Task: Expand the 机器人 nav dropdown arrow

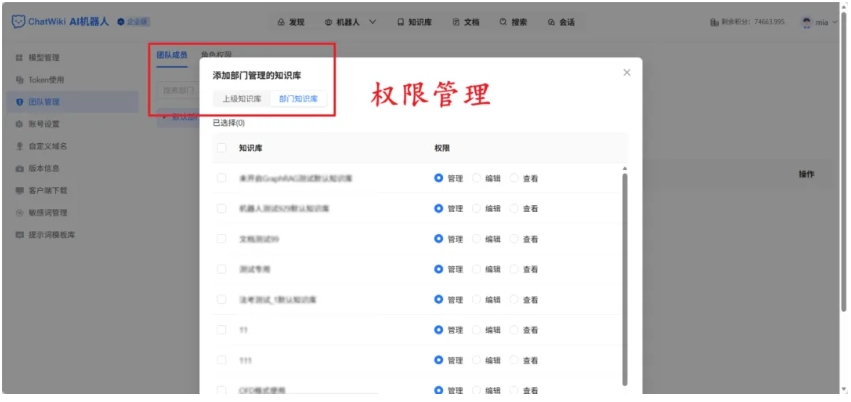Action: pos(372,23)
